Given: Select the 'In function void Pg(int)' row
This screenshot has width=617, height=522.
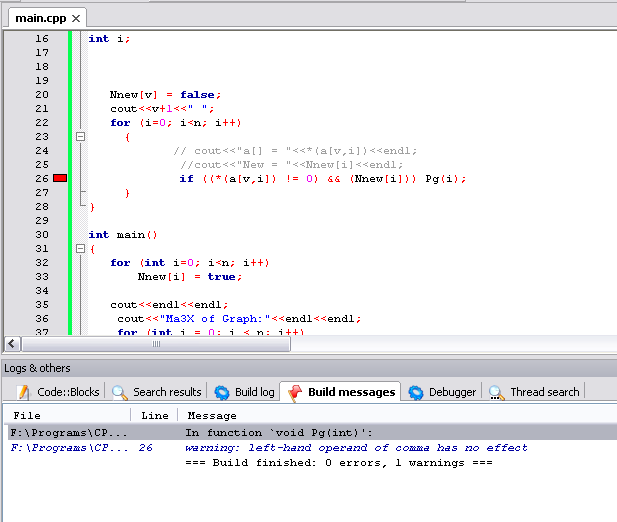Looking at the screenshot, I should [x=278, y=433].
